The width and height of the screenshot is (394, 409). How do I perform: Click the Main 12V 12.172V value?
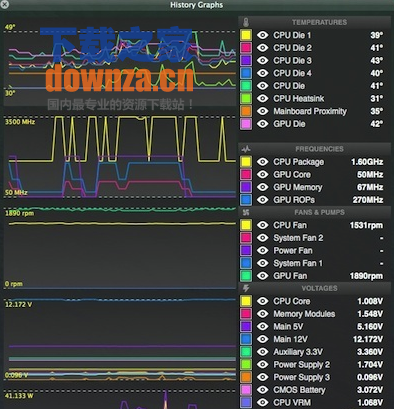tap(368, 339)
